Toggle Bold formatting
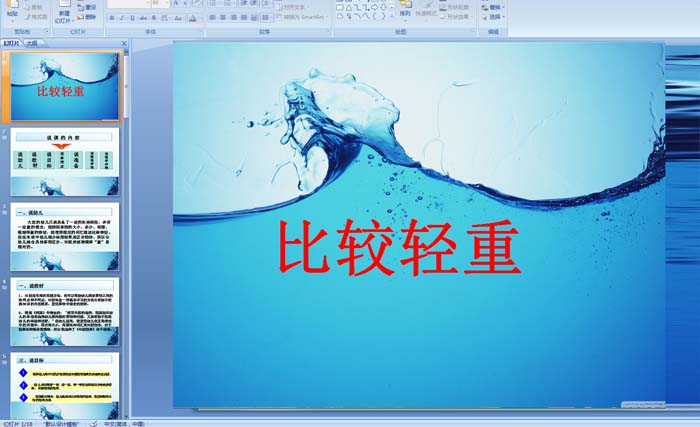Image resolution: width=700 pixels, height=427 pixels. (x=112, y=18)
